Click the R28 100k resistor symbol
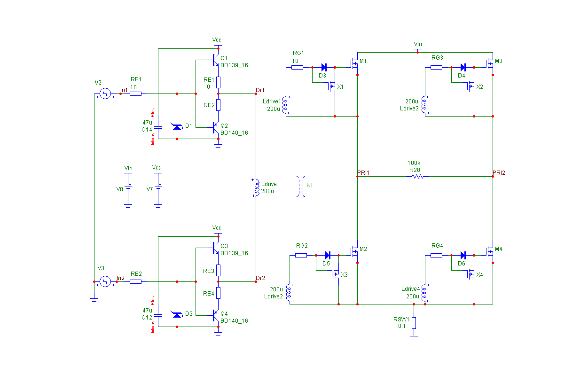Screen dimensions: 588x382 (x=417, y=177)
